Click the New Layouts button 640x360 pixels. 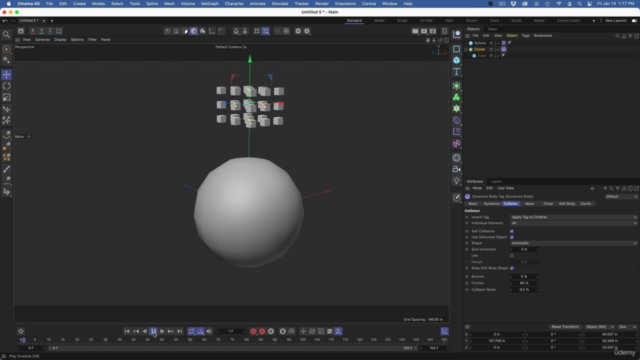point(616,20)
